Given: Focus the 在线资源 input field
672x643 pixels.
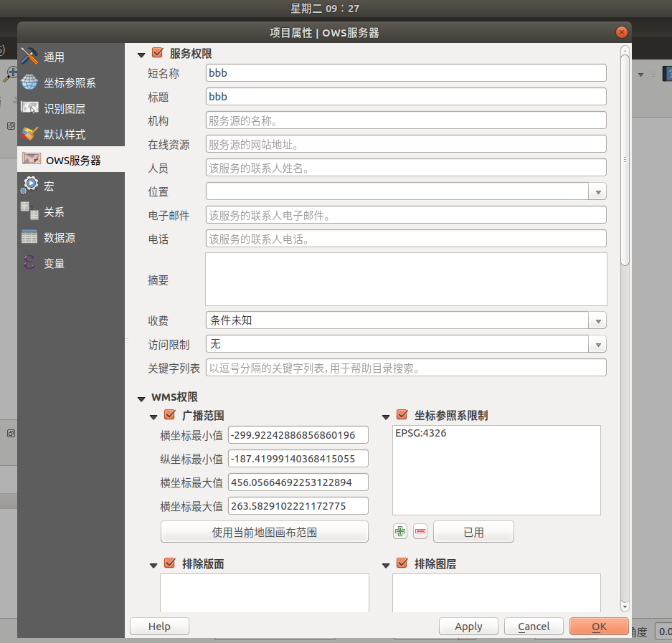Looking at the screenshot, I should click(406, 144).
